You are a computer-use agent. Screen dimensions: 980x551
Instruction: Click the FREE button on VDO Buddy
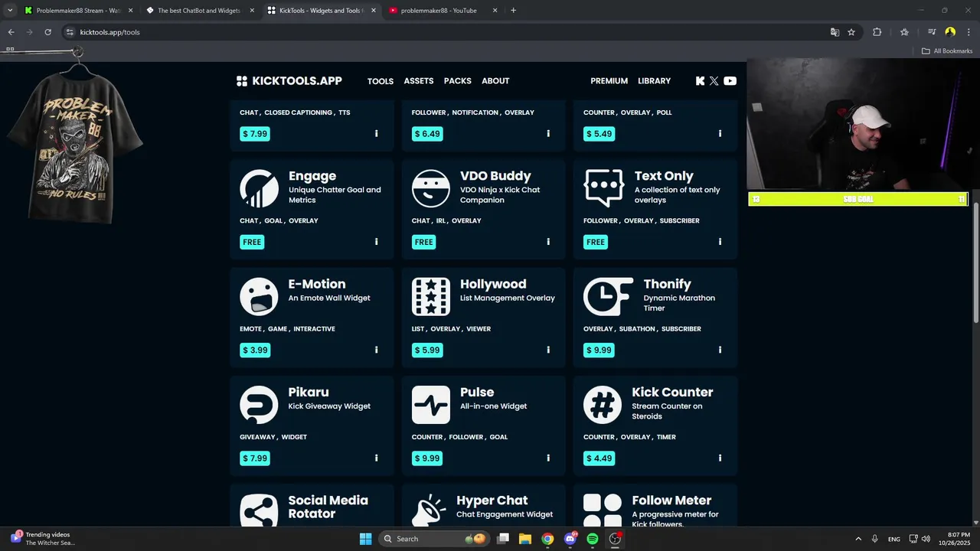pyautogui.click(x=424, y=242)
